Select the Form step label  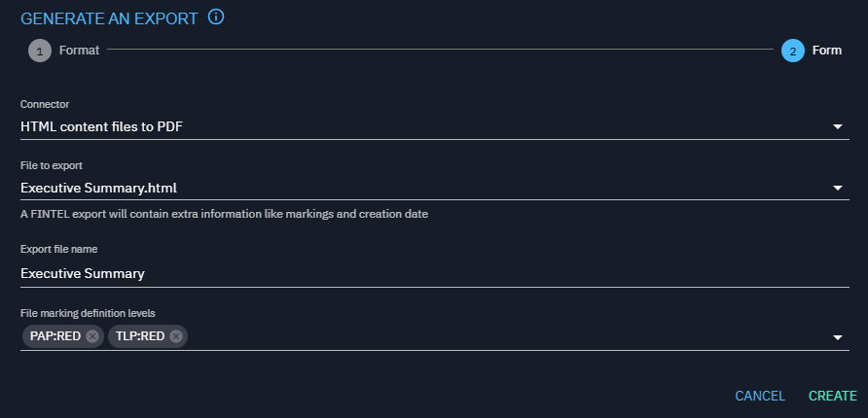coord(827,51)
